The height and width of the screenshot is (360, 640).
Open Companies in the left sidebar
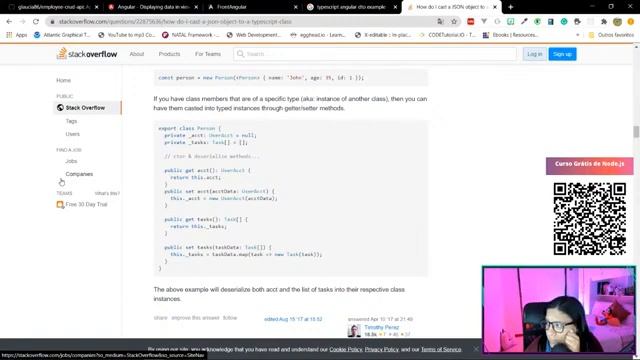coord(79,174)
